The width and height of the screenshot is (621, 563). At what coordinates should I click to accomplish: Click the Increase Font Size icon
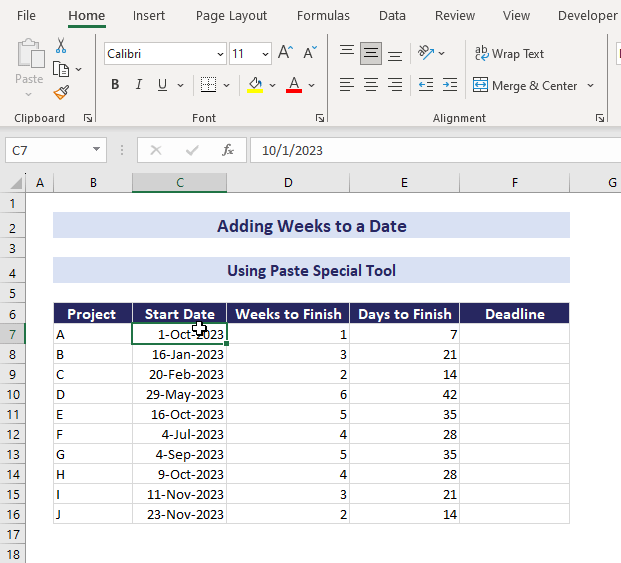pyautogui.click(x=286, y=53)
